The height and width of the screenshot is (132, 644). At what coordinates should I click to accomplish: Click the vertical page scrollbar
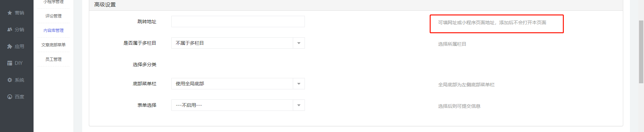[x=641, y=52]
